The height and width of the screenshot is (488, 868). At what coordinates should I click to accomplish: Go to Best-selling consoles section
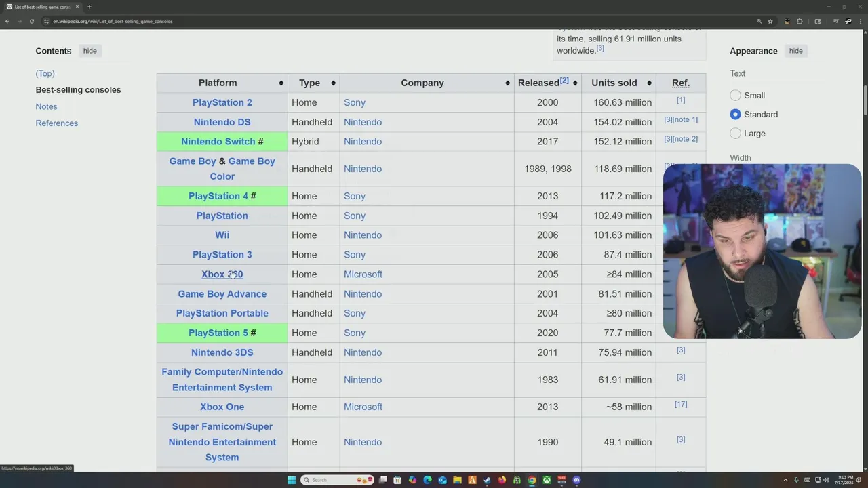click(x=78, y=89)
